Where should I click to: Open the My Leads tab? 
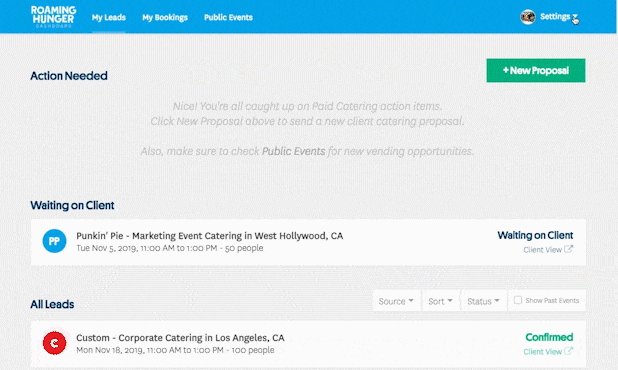point(109,17)
